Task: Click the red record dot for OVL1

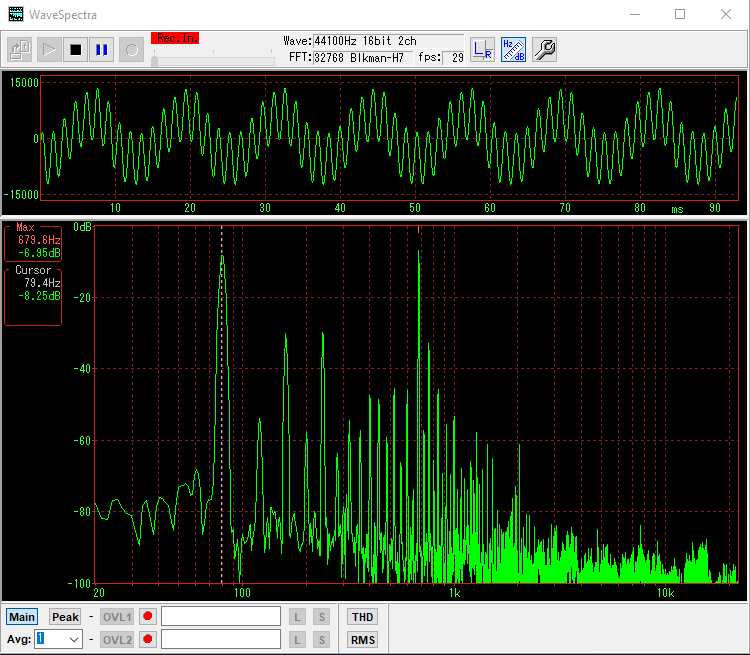Action: (x=148, y=616)
